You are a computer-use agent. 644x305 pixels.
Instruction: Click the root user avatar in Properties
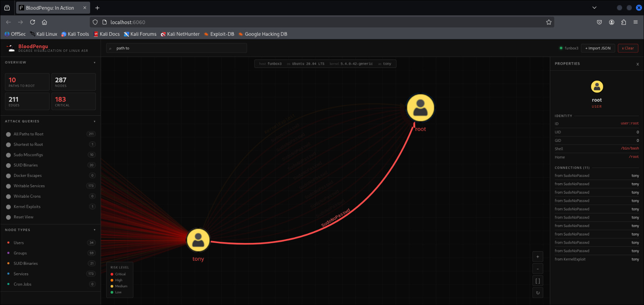(x=597, y=86)
